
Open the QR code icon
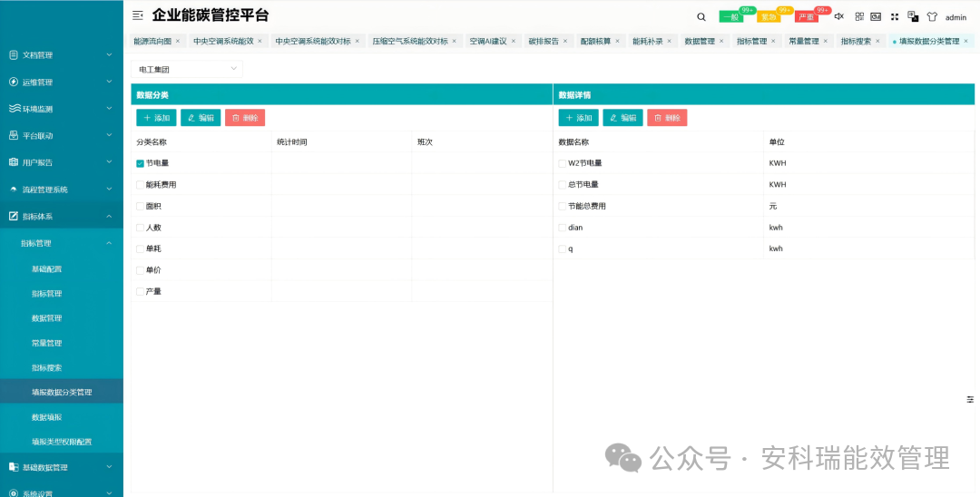click(x=859, y=17)
